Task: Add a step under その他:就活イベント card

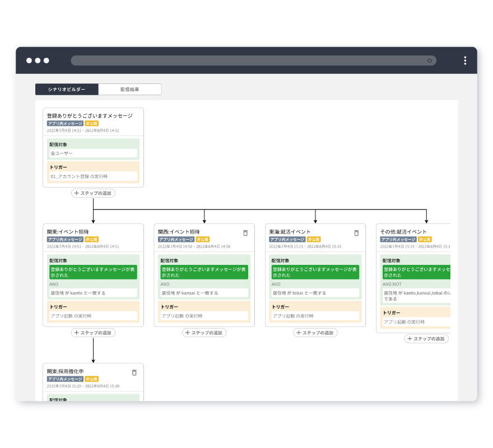Action: pyautogui.click(x=426, y=339)
